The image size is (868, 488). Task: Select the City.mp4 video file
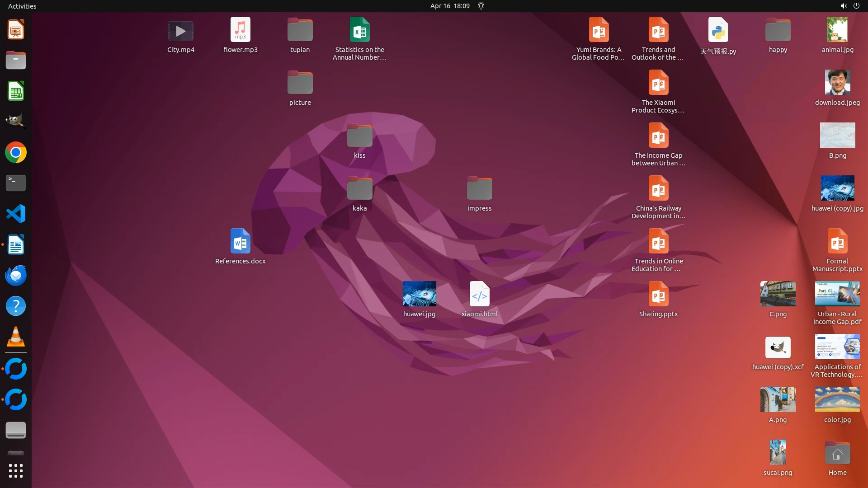181,31
